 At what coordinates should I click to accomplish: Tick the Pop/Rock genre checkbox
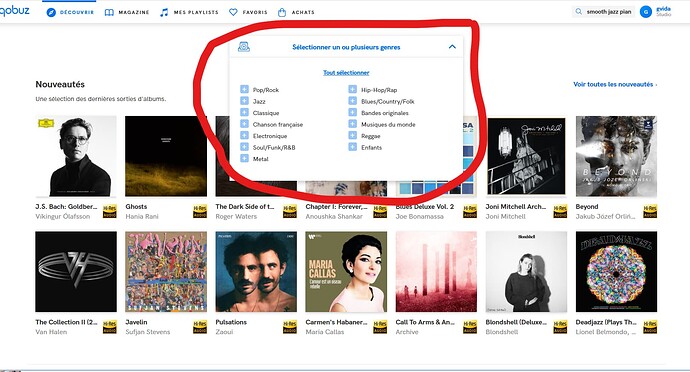pyautogui.click(x=244, y=89)
